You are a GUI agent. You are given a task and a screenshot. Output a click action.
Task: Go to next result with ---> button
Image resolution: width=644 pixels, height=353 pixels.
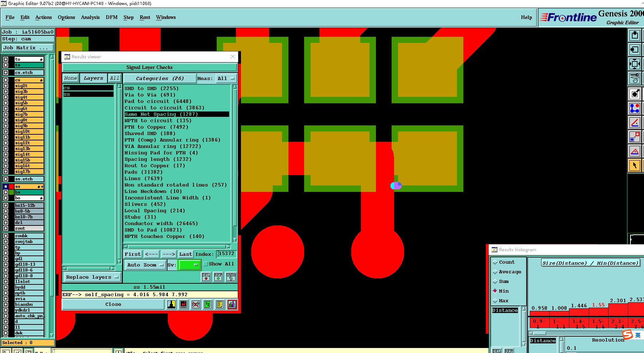tap(168, 254)
